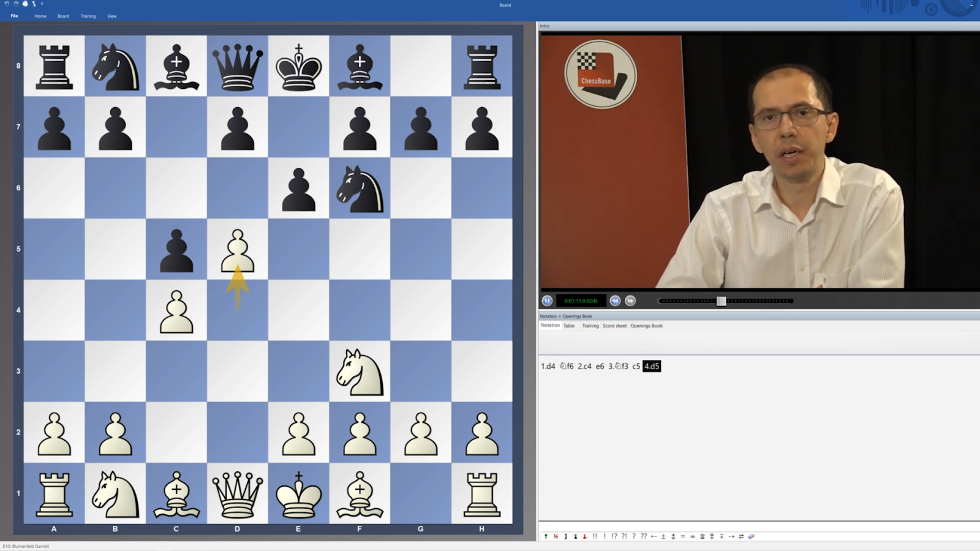The image size is (980, 551).
Task: Pause the video lecture playback
Action: pos(547,301)
